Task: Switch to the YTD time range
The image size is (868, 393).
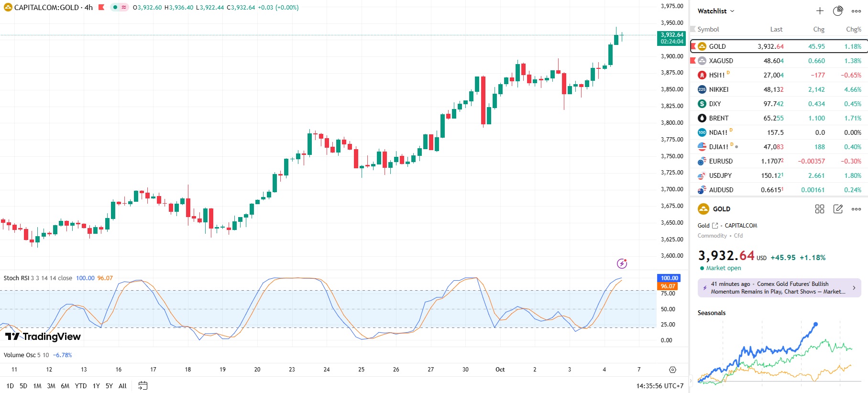Action: (x=81, y=386)
